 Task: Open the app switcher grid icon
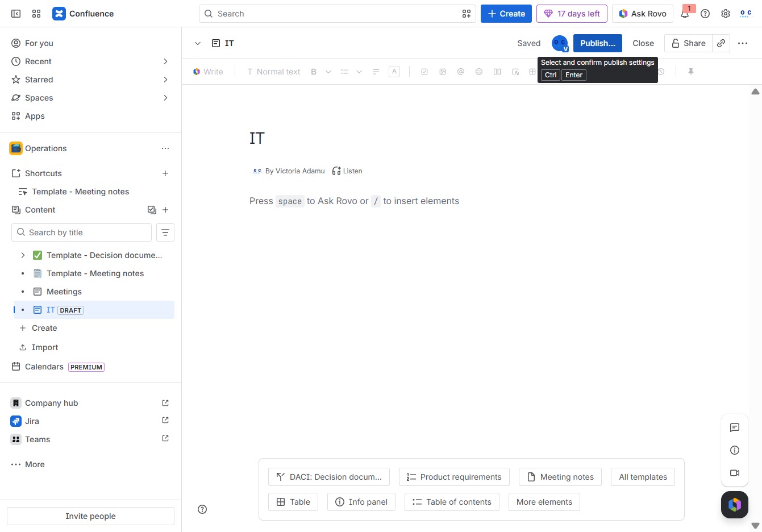tap(36, 14)
